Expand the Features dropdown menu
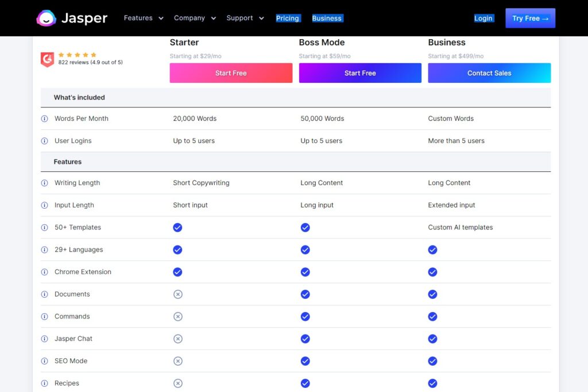 pos(144,18)
